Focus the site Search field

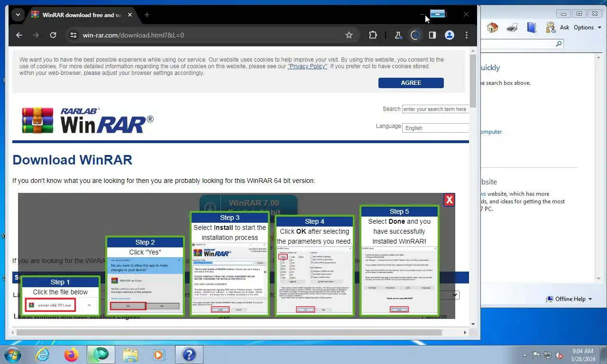[435, 109]
